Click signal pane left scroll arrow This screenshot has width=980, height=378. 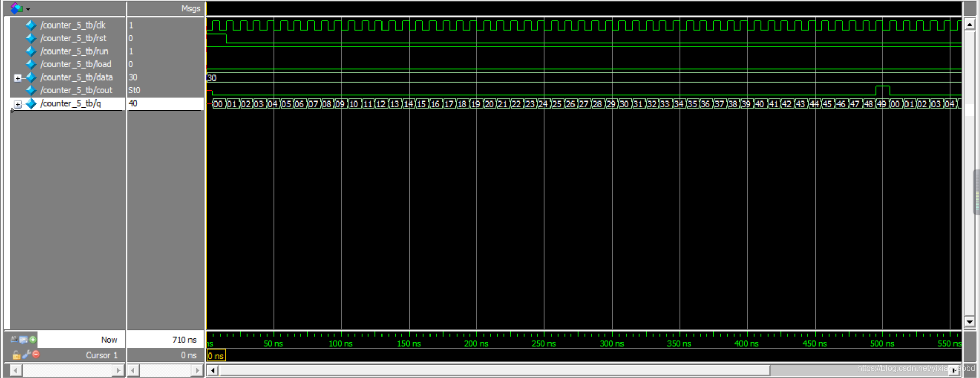(x=16, y=370)
